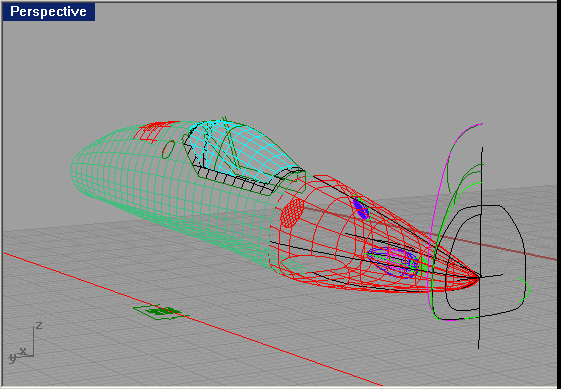Click the Perspective viewport title label
This screenshot has height=389, width=561.
coord(49,12)
